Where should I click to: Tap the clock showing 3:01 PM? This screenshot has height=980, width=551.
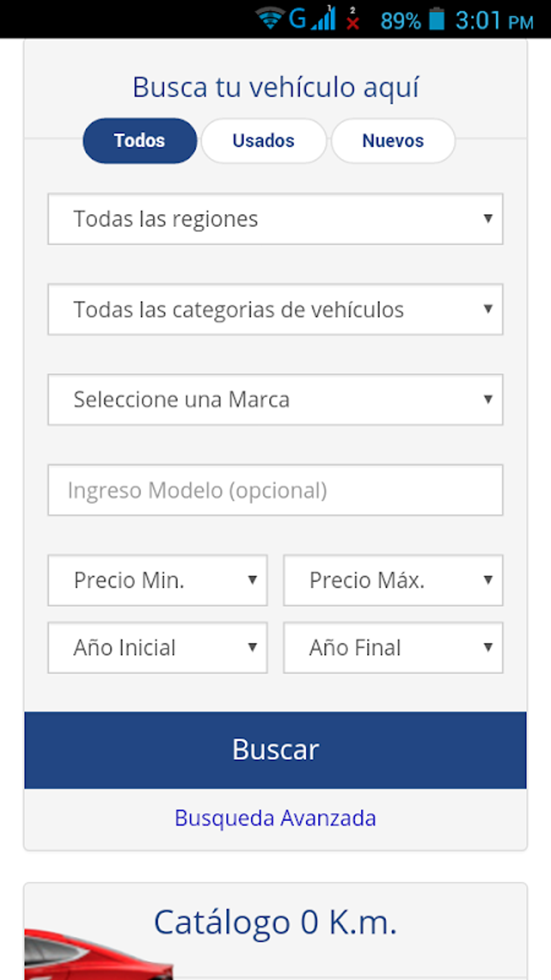[494, 21]
